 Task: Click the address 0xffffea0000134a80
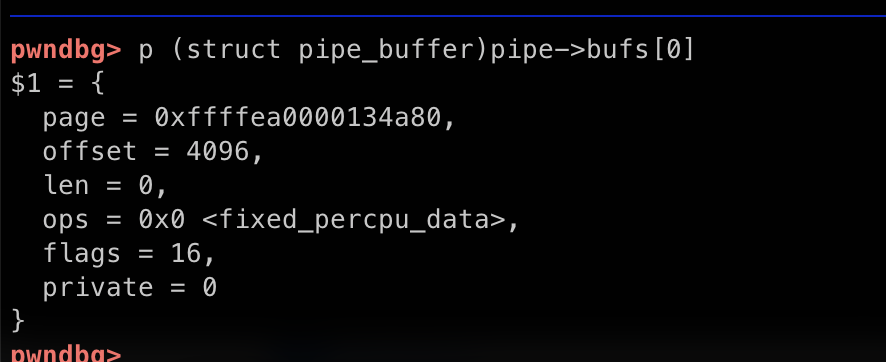(298, 118)
